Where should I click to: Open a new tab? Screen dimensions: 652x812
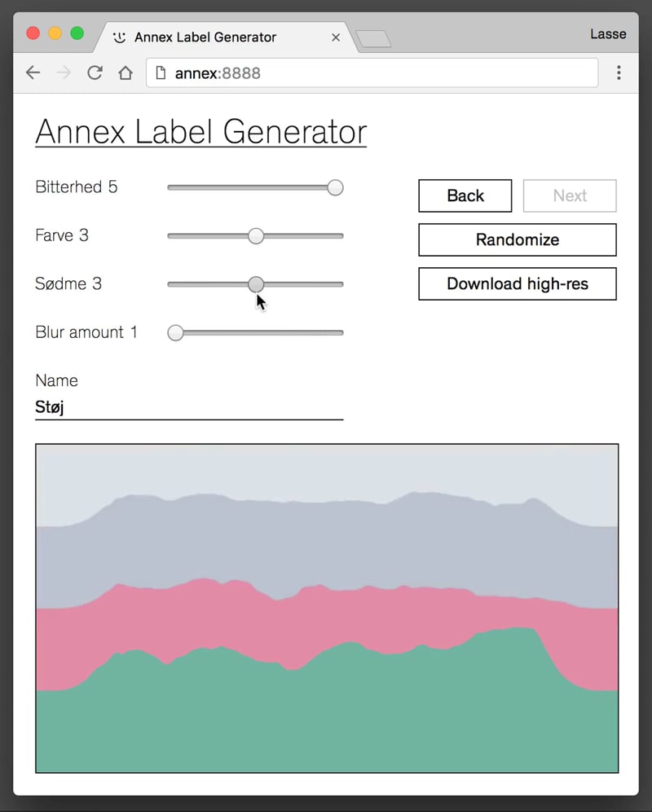[374, 39]
